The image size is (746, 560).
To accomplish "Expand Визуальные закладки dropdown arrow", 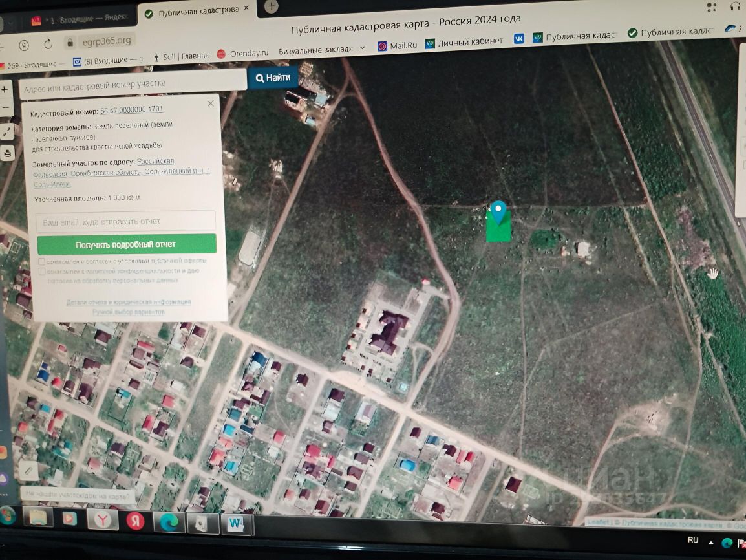I will [363, 48].
